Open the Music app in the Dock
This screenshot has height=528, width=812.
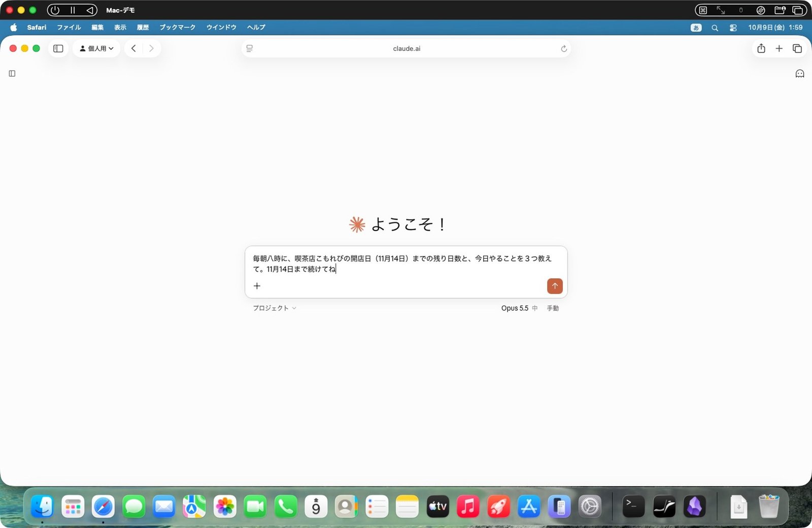(468, 506)
